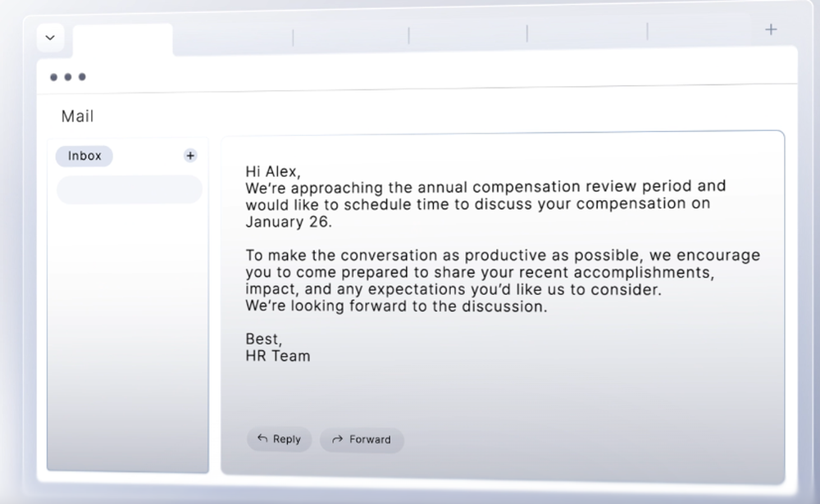Click the arrow icon inside Forward
This screenshot has height=504, width=820.
337,439
